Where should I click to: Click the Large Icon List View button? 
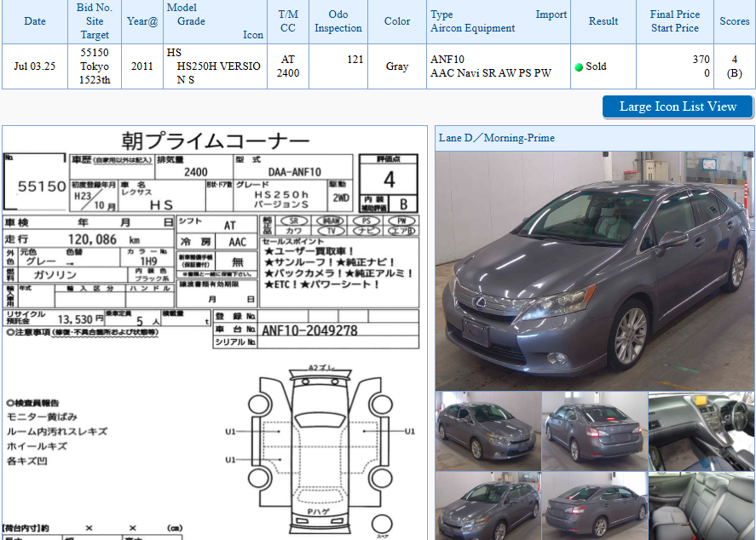[678, 106]
